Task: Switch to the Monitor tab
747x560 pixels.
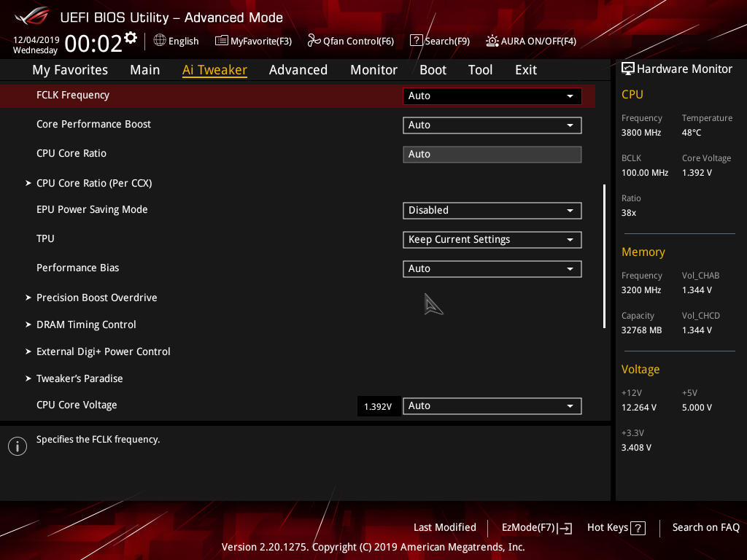Action: coord(374,70)
